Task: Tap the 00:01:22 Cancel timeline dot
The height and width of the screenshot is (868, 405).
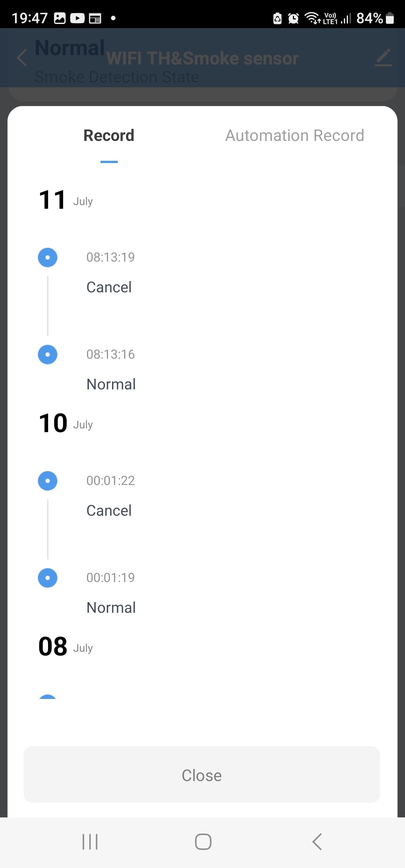Action: pyautogui.click(x=48, y=481)
